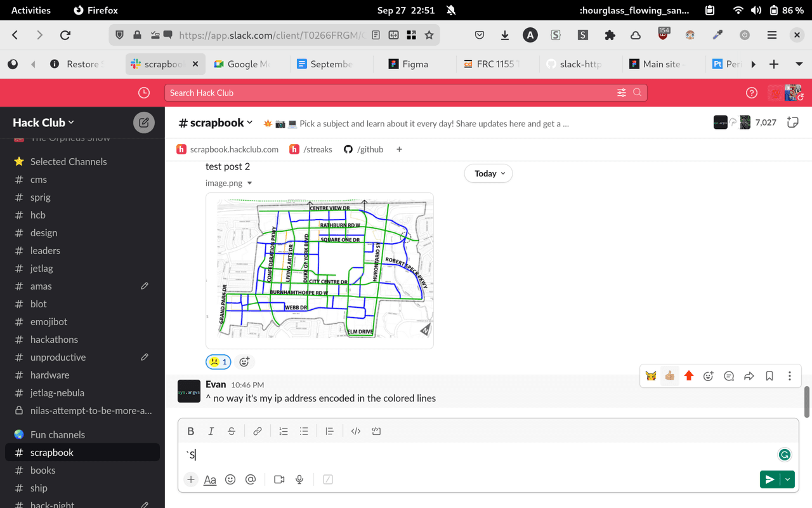812x508 pixels.
Task: Apply strikethrough formatting
Action: [x=232, y=431]
